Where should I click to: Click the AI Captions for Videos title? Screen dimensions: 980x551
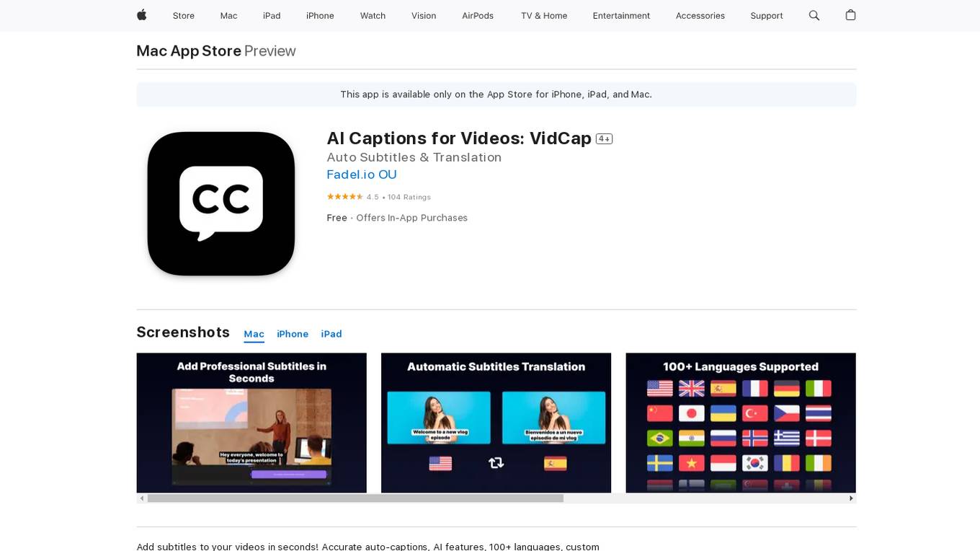[459, 138]
